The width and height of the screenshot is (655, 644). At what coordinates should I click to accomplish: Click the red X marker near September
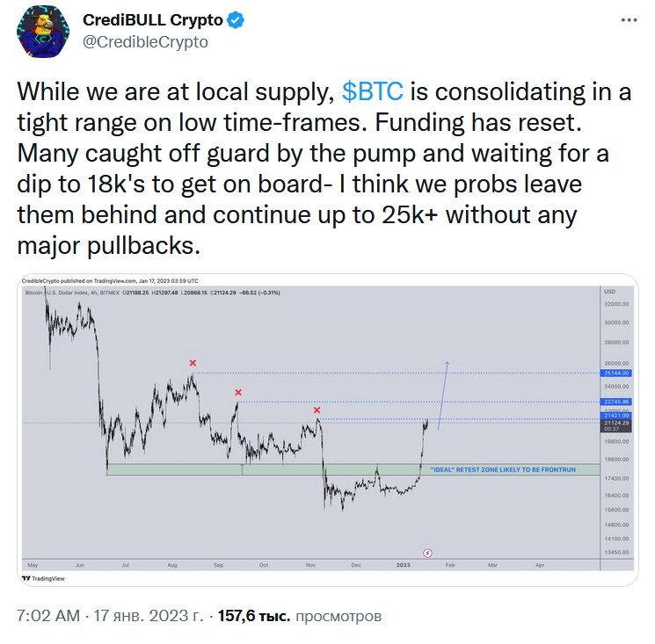point(238,393)
